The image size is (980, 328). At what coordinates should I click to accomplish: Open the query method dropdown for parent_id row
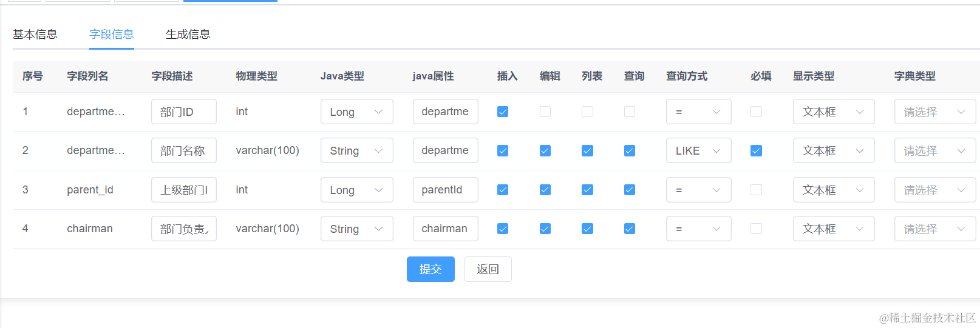[698, 190]
